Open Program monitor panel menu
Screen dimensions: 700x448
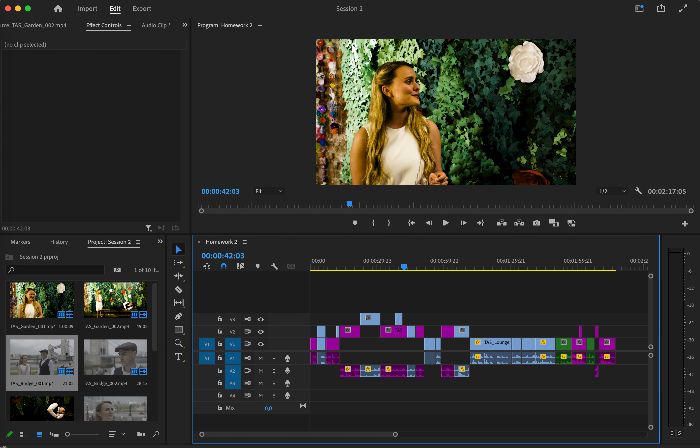coord(260,25)
